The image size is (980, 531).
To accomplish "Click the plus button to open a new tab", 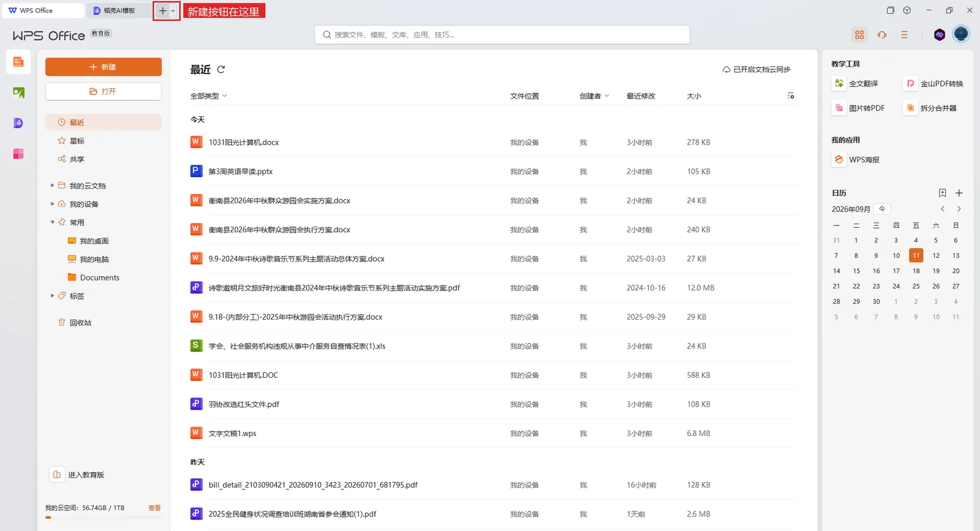I will coord(162,11).
